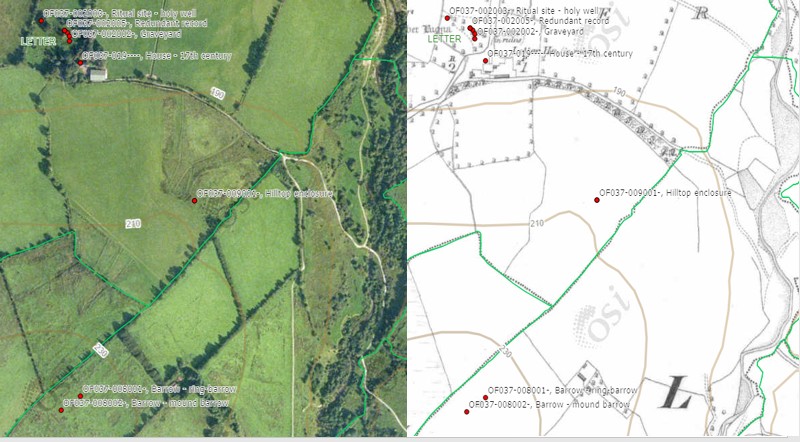Click the white LETTER townland label on aerial imagery
800x442 pixels.
[39, 41]
